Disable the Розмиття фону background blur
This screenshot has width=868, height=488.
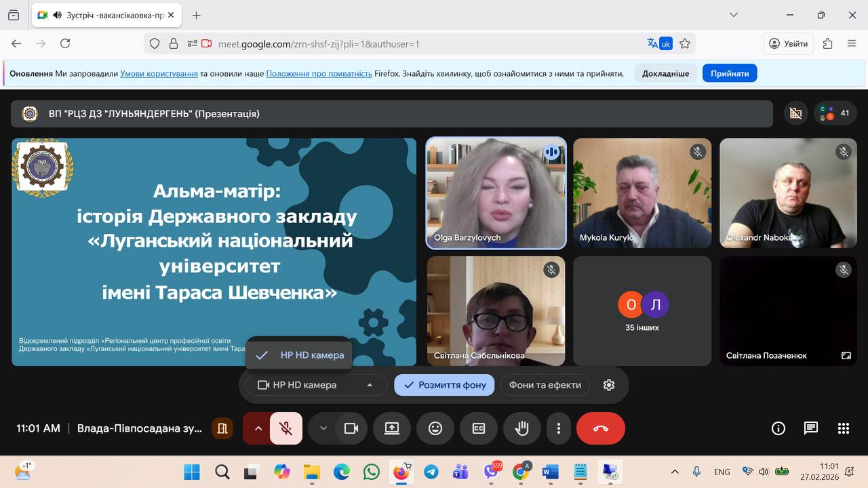click(444, 384)
